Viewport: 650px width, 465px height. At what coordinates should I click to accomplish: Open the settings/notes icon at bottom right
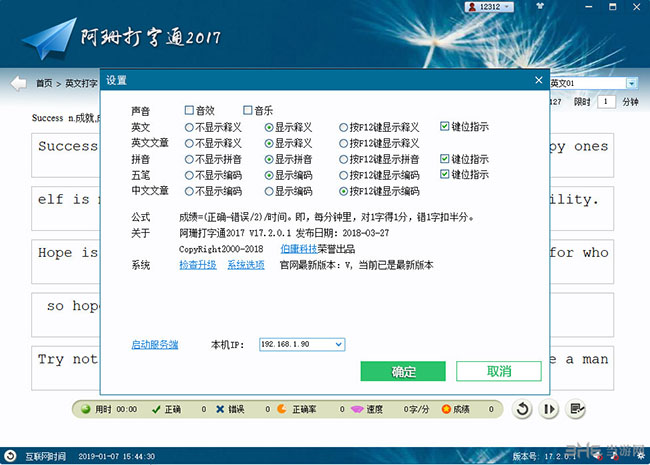coord(575,409)
